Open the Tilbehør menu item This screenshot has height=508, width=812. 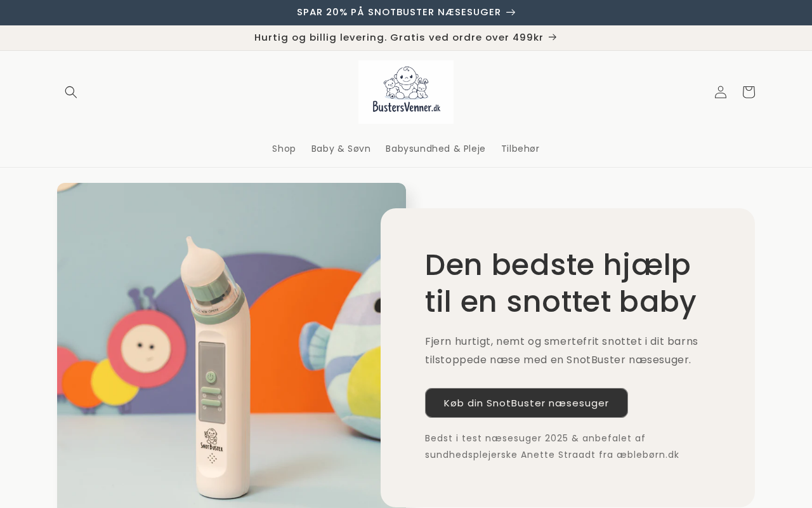pyautogui.click(x=520, y=149)
